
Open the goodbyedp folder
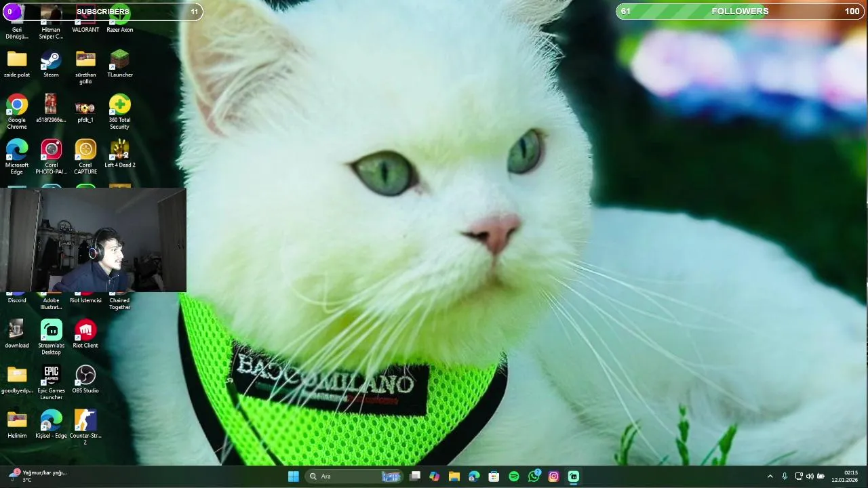(x=17, y=380)
